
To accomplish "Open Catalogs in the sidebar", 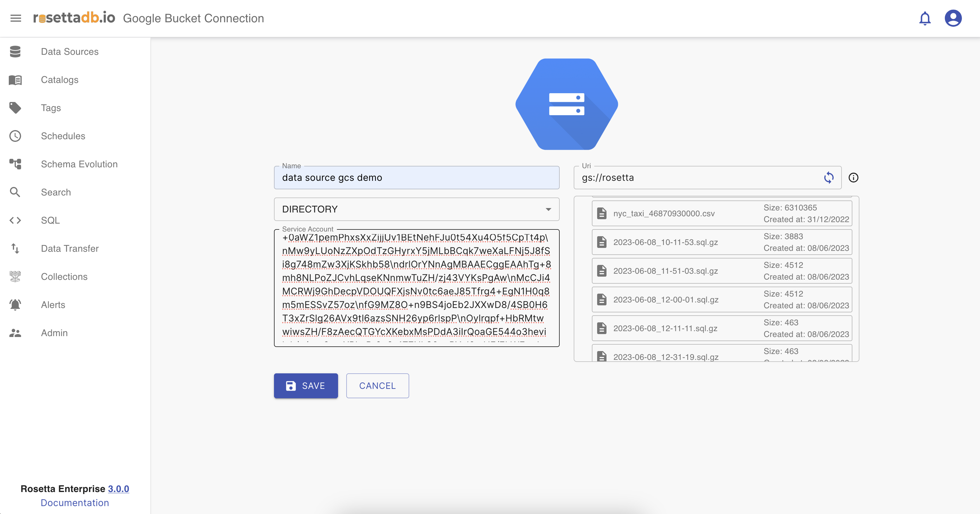I will [60, 80].
